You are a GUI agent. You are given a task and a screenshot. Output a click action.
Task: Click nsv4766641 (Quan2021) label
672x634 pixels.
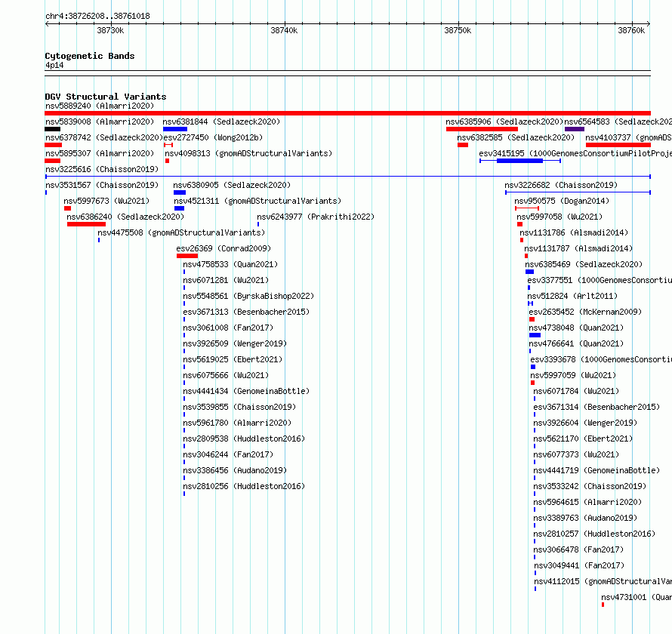[x=576, y=343]
